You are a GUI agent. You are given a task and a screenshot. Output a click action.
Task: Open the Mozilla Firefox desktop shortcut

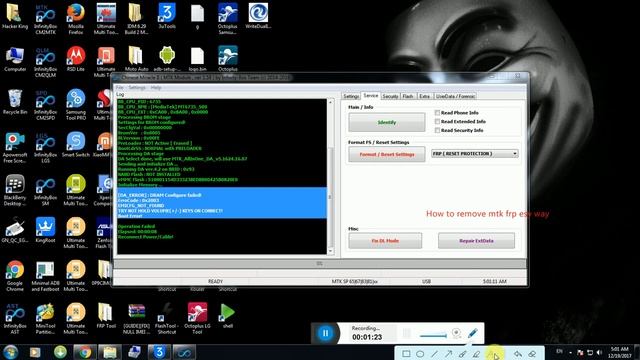point(76,19)
